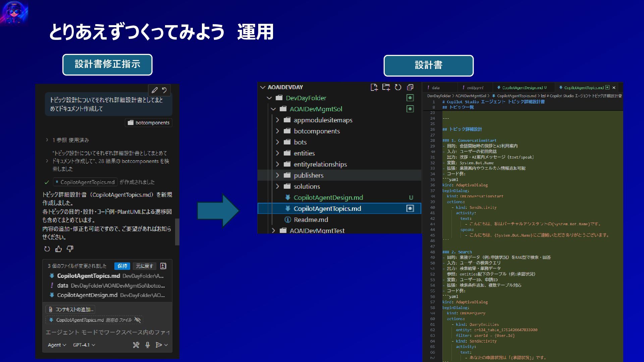Refresh the AOAIDEVDAY explorer tree

[x=398, y=87]
